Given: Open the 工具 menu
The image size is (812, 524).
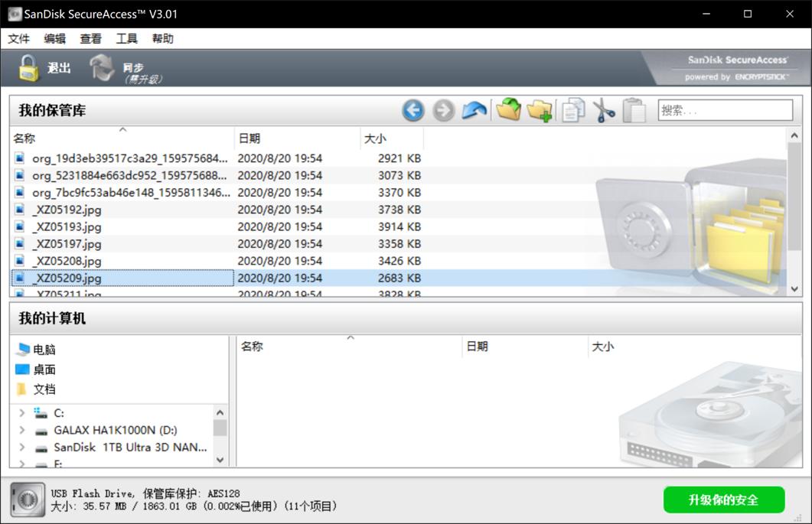Looking at the screenshot, I should (126, 38).
